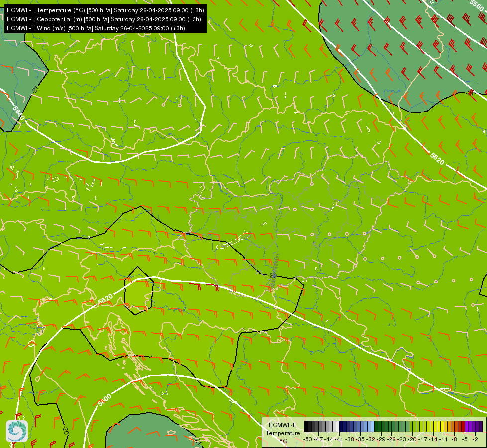Click the -47 value on the colorbar
This screenshot has height=448, width=487.
coord(318,439)
